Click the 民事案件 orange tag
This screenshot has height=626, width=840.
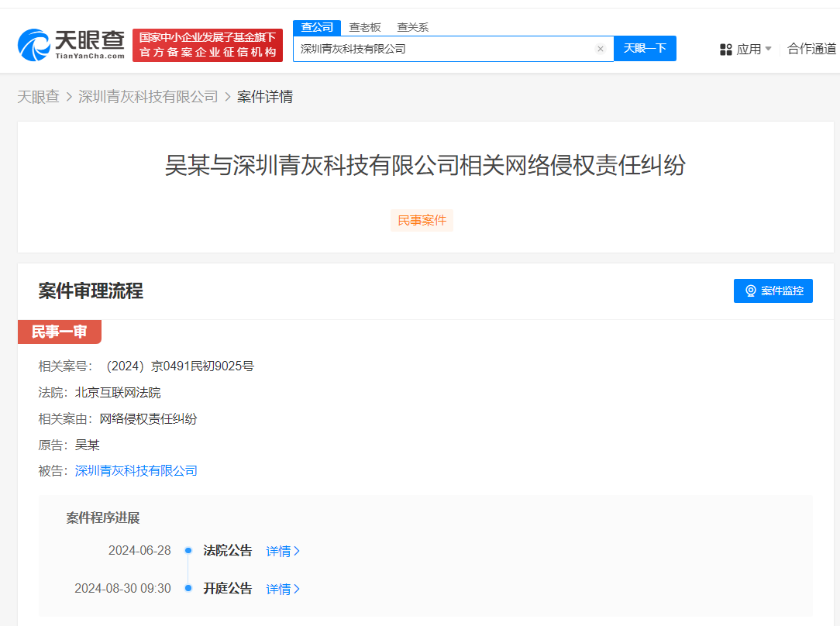422,220
